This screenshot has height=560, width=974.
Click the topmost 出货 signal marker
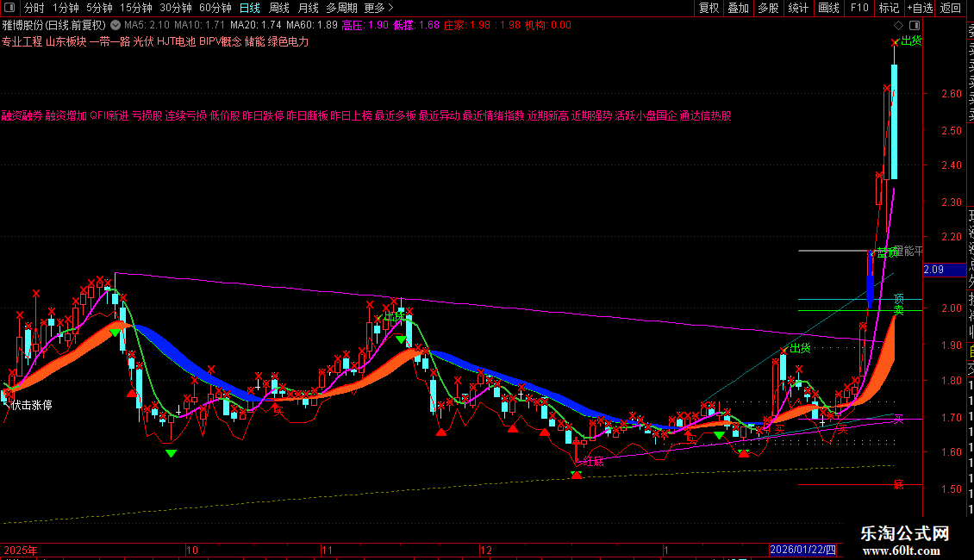911,41
